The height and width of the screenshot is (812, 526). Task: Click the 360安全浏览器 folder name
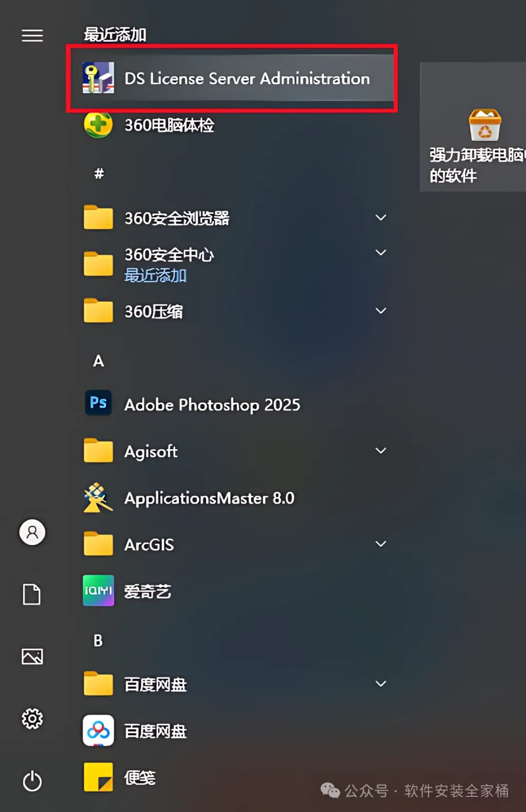click(x=177, y=218)
